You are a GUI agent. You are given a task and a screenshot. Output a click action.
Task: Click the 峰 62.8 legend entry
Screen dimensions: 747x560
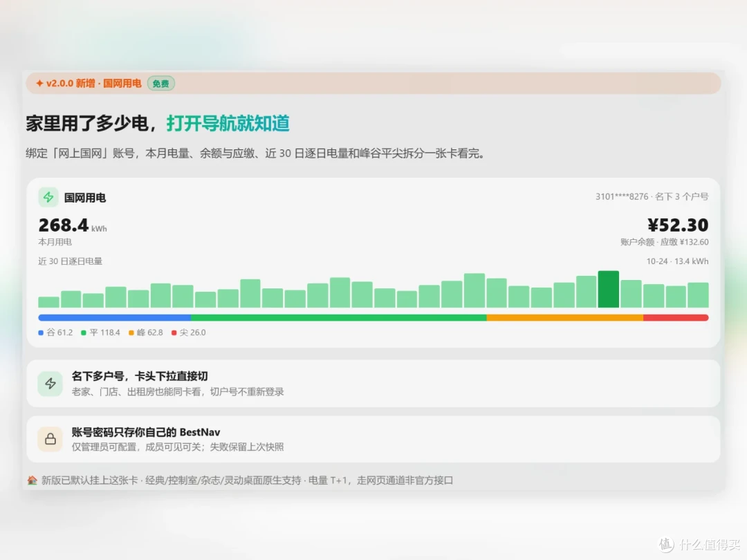point(146,333)
